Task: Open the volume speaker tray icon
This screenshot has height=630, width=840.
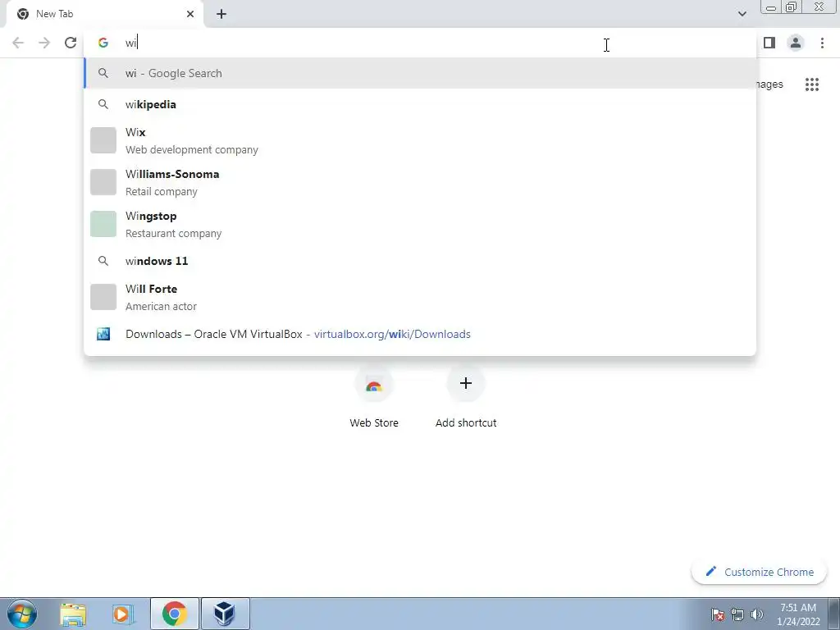Action: pyautogui.click(x=756, y=614)
